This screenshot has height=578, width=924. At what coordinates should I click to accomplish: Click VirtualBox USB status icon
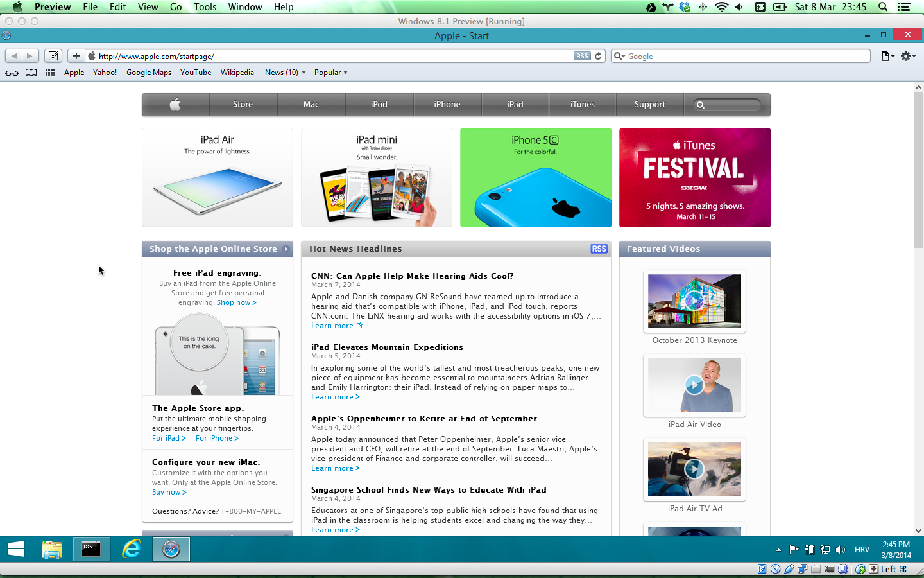(x=789, y=569)
